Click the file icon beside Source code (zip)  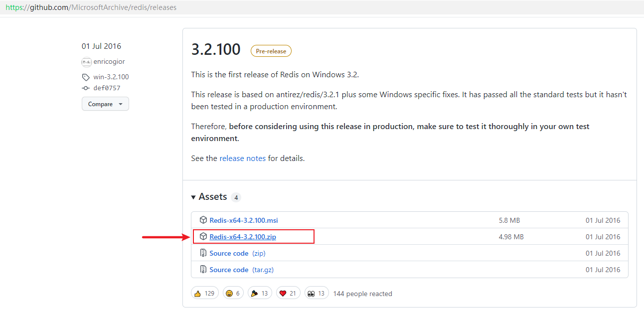coord(203,253)
